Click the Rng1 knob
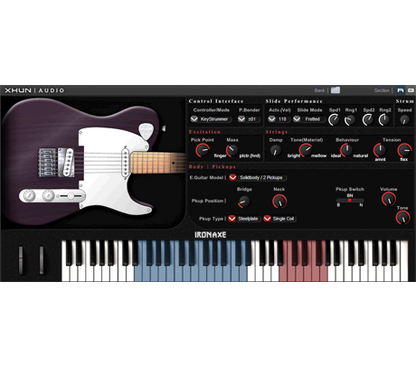416x376 pixels. tap(350, 120)
